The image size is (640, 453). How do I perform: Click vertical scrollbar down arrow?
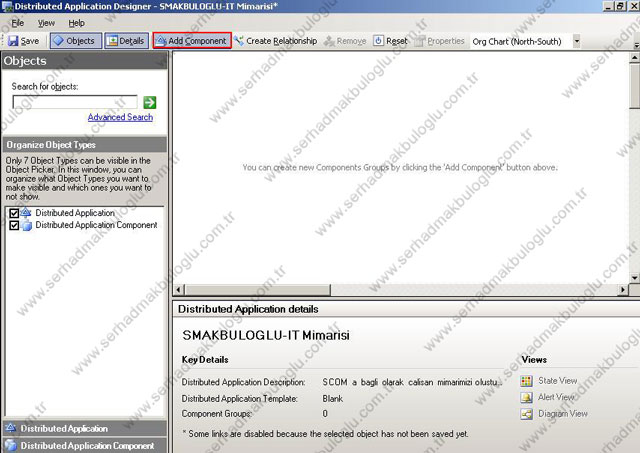(634, 278)
